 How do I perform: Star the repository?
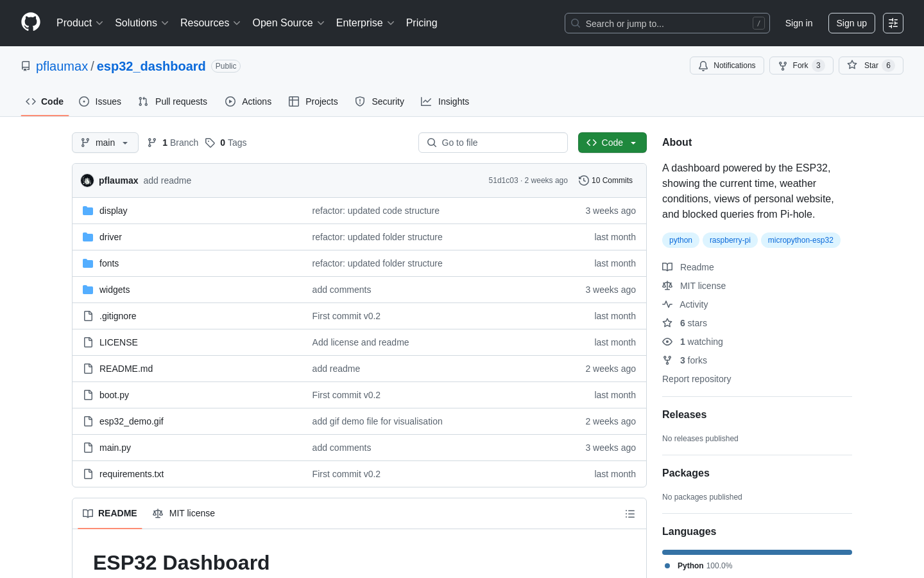[871, 66]
